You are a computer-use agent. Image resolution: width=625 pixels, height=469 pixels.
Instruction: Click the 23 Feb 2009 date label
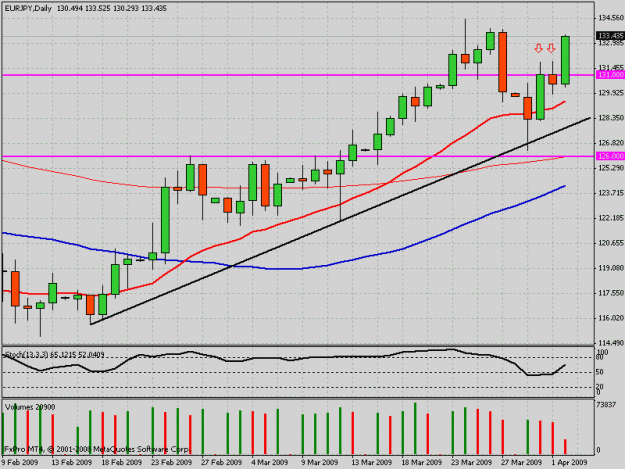[171, 462]
